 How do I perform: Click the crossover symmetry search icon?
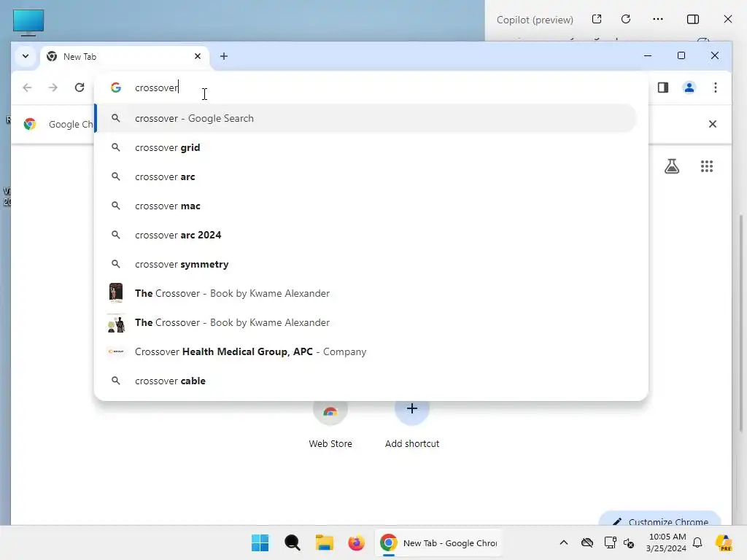[116, 264]
